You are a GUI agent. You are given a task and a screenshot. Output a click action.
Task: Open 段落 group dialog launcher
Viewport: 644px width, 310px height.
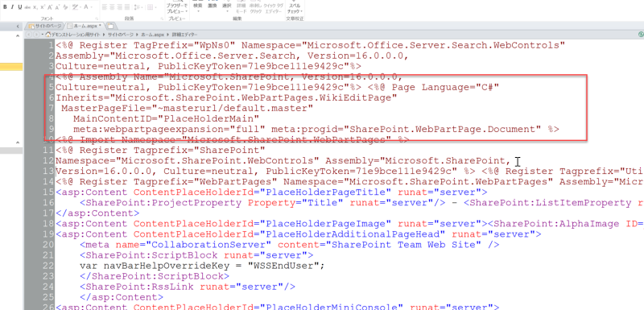pyautogui.click(x=162, y=19)
